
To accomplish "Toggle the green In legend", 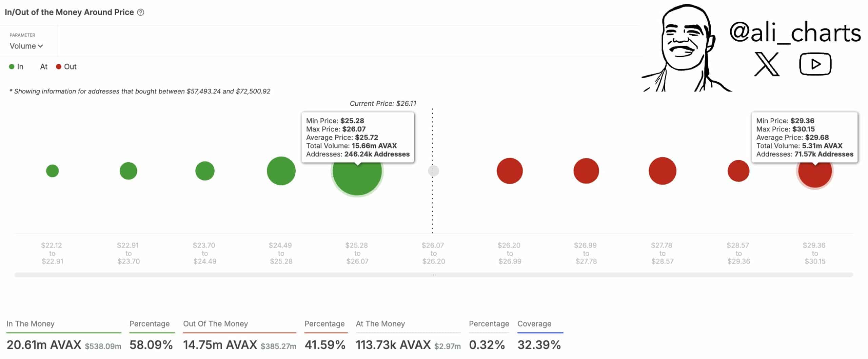I will (16, 67).
